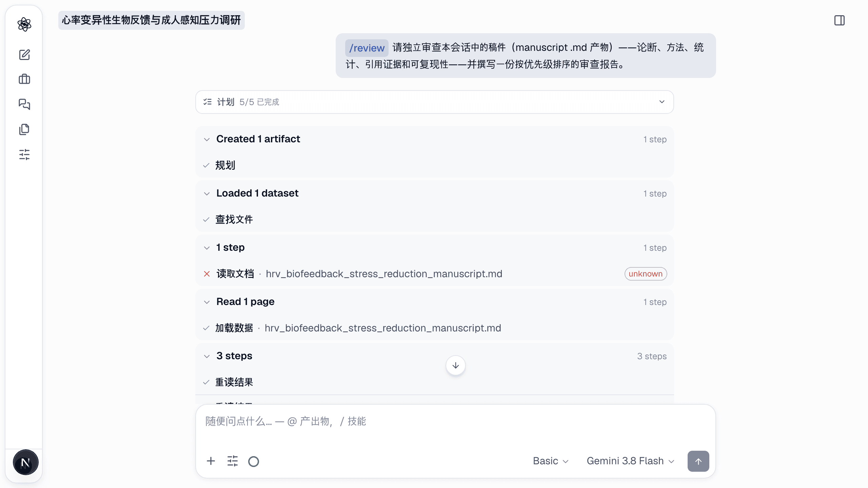The width and height of the screenshot is (868, 488).
Task: Focus the 随便问点什么 message input field
Action: (x=455, y=422)
